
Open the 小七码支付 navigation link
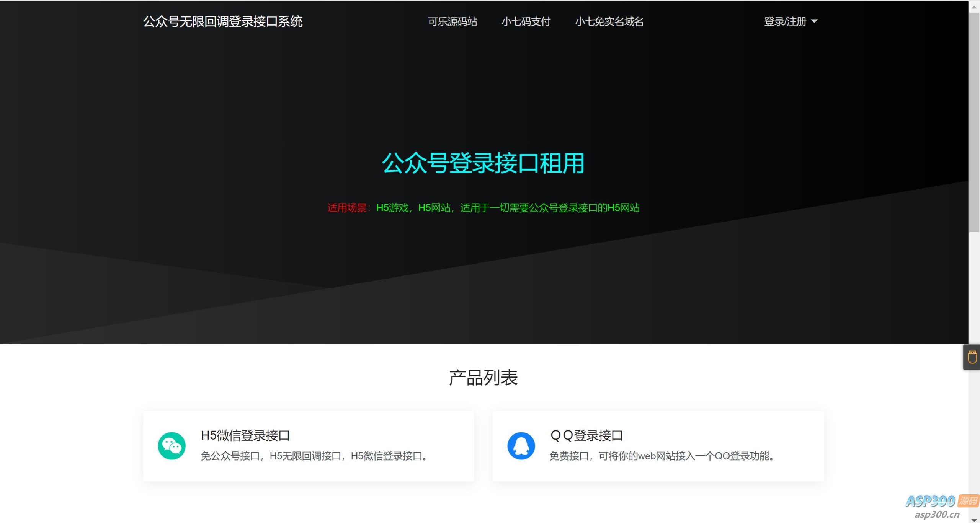(526, 22)
